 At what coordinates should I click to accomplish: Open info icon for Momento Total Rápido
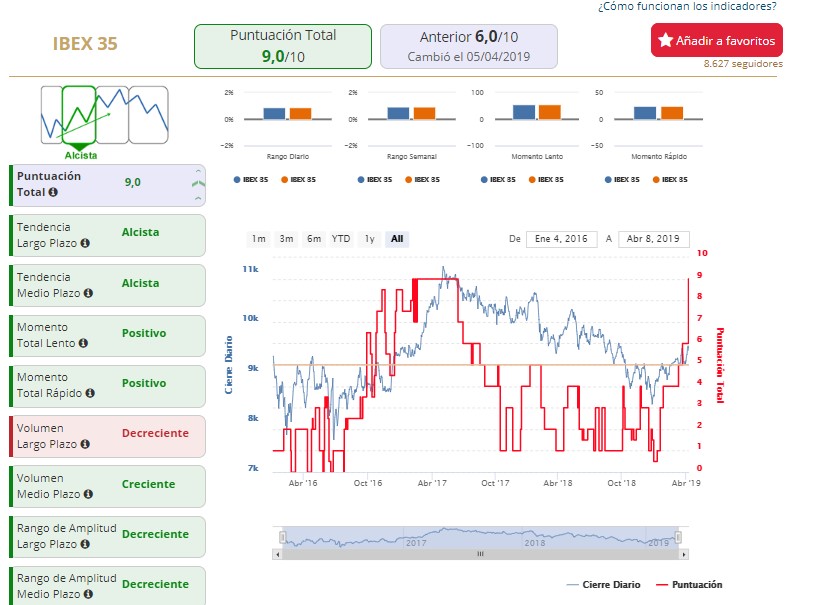(90, 393)
